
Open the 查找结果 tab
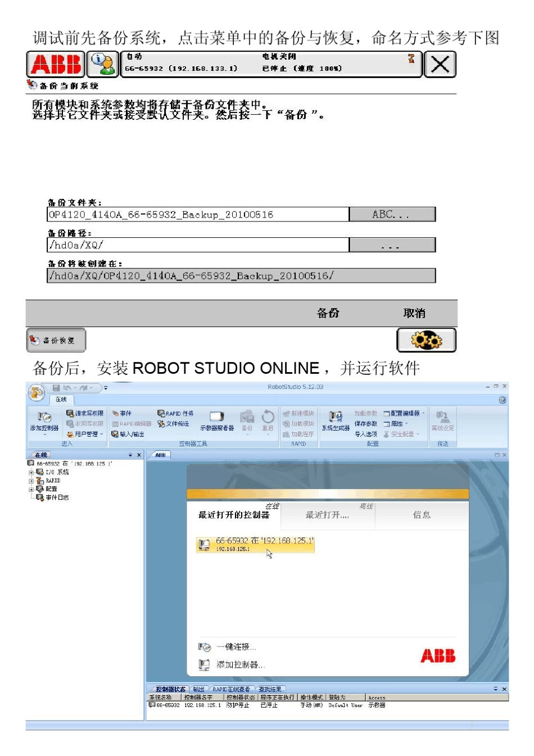pyautogui.click(x=270, y=689)
